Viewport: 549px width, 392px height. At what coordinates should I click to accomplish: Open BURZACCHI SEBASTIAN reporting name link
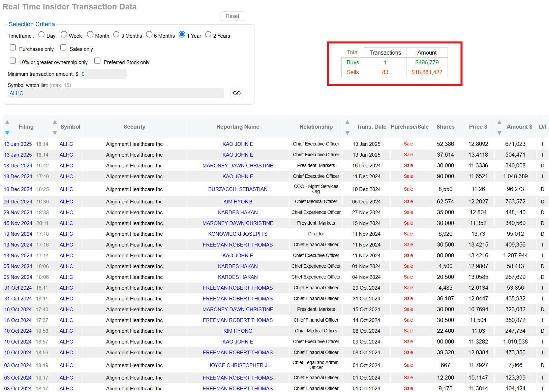click(x=238, y=189)
